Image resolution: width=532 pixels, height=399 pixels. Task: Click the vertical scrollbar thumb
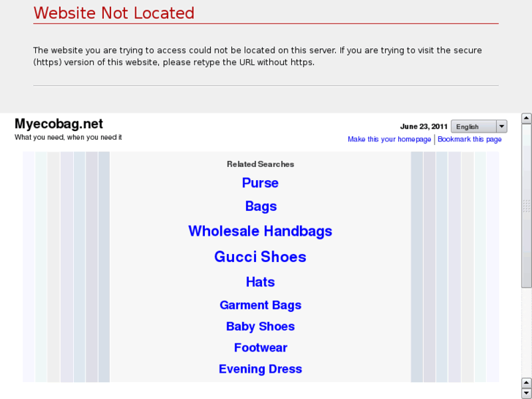(x=526, y=206)
